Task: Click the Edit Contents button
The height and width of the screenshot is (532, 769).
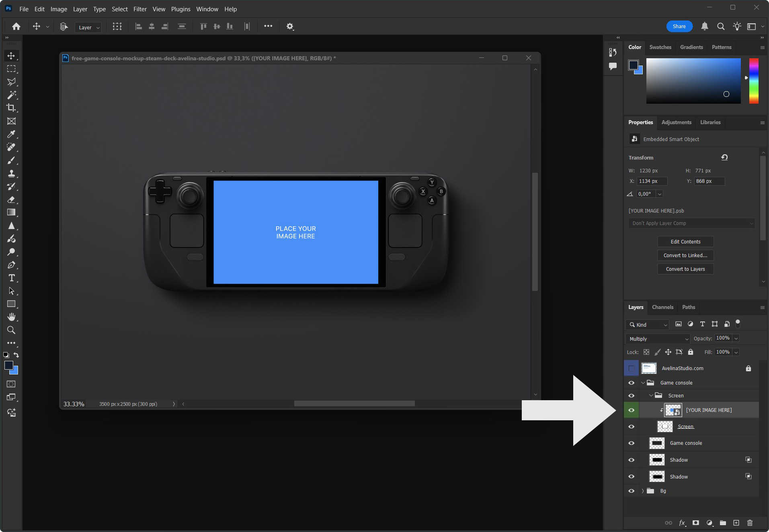Action: click(685, 242)
